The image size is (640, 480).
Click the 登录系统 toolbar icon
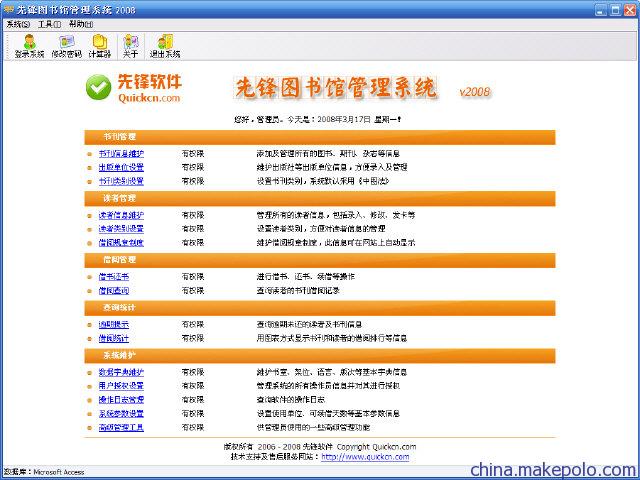29,46
